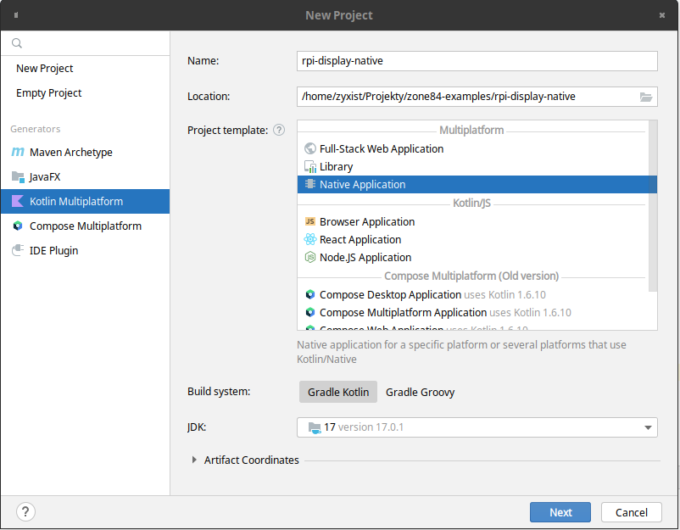The height and width of the screenshot is (530, 680).
Task: Select Empty Project in sidebar
Action: (49, 93)
